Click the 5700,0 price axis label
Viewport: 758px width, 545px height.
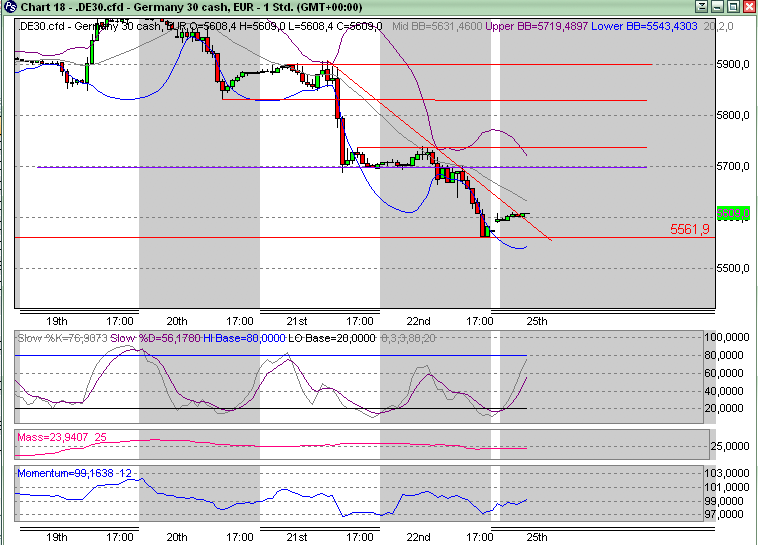point(733,166)
